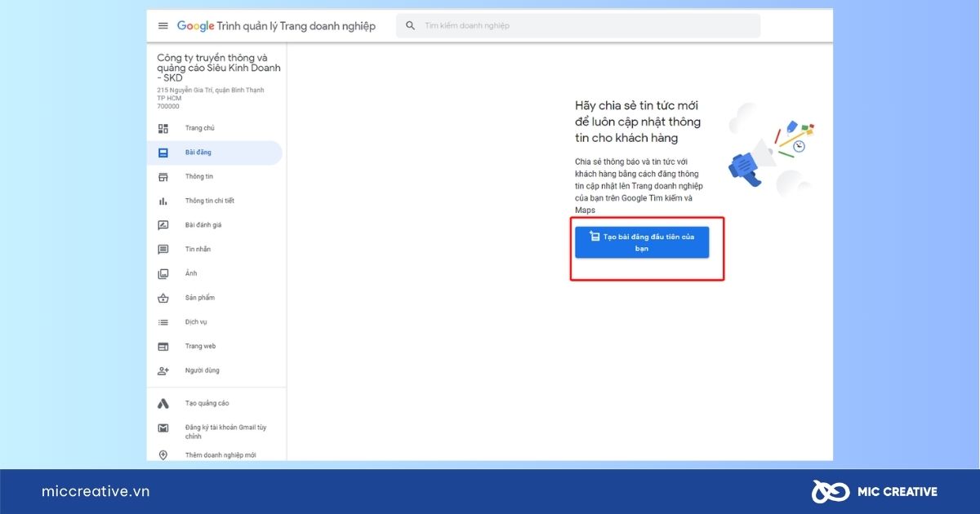Select Tạo quảng cáo

click(x=215, y=403)
